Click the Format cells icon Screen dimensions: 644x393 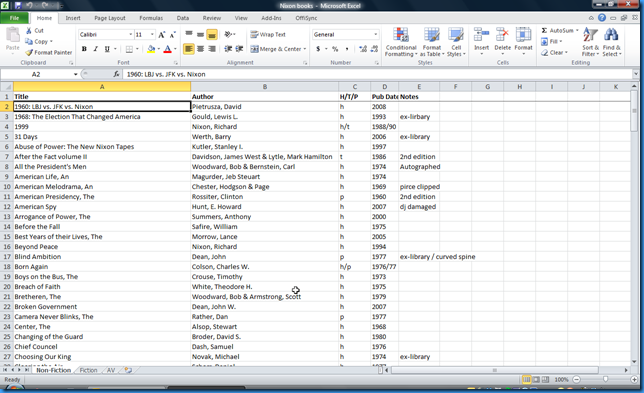pyautogui.click(x=523, y=35)
